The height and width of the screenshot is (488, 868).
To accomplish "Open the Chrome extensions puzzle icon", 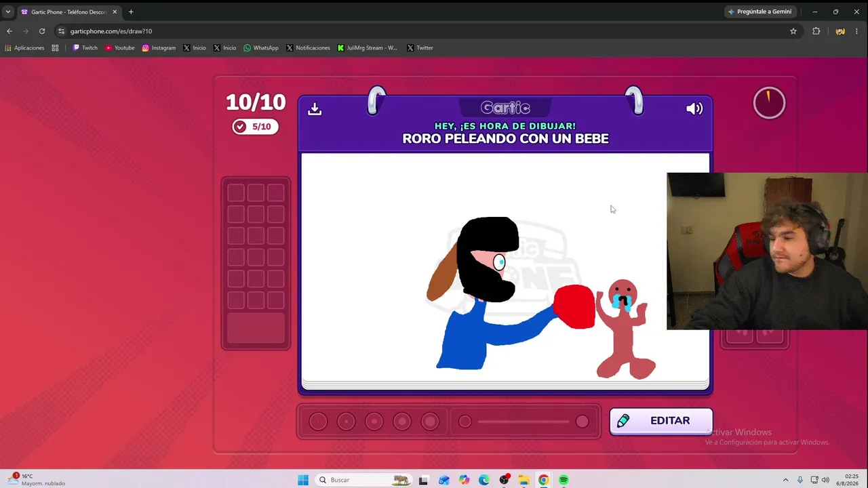I will 816,31.
